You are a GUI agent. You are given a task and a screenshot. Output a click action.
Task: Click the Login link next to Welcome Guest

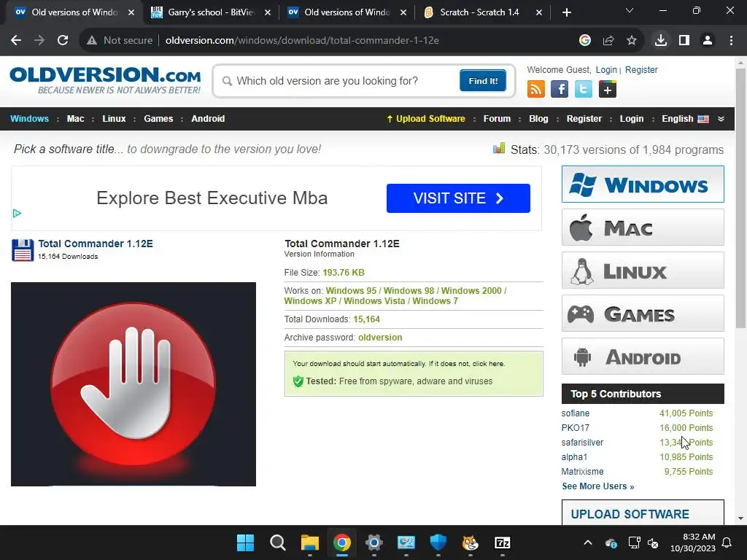tap(606, 69)
